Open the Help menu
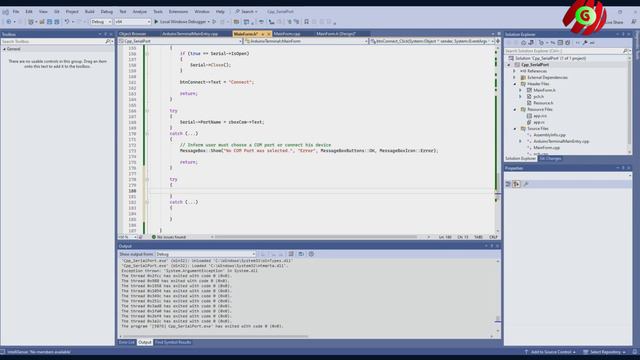The width and height of the screenshot is (640, 360). coord(220,11)
